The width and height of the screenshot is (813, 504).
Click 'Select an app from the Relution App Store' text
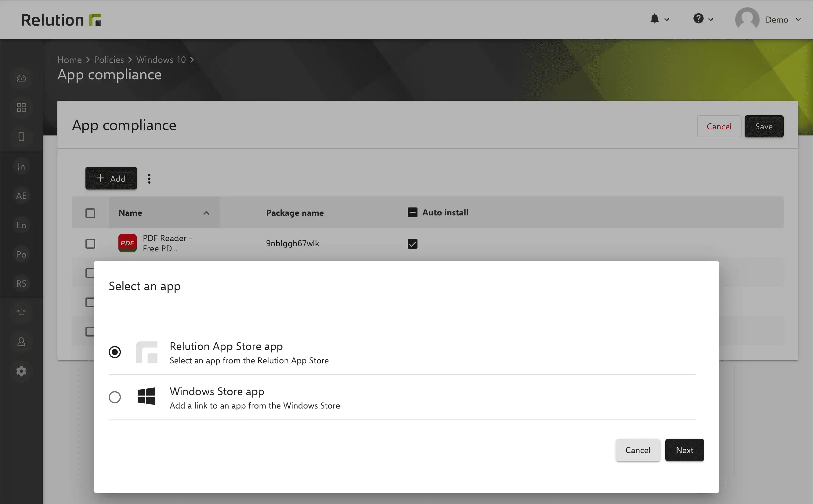pyautogui.click(x=249, y=361)
